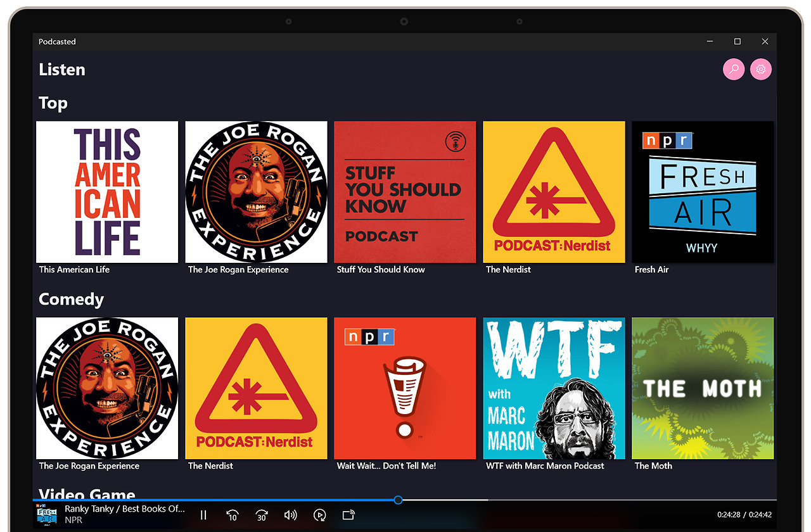
Task: Open the playback speed control
Action: (320, 515)
